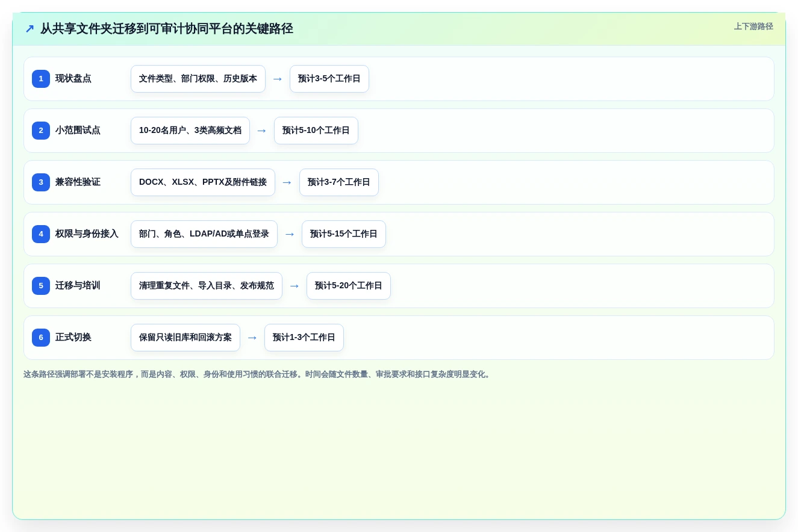Click the 保留只读旧库和回滚方案 box
798x532 pixels.
185,338
